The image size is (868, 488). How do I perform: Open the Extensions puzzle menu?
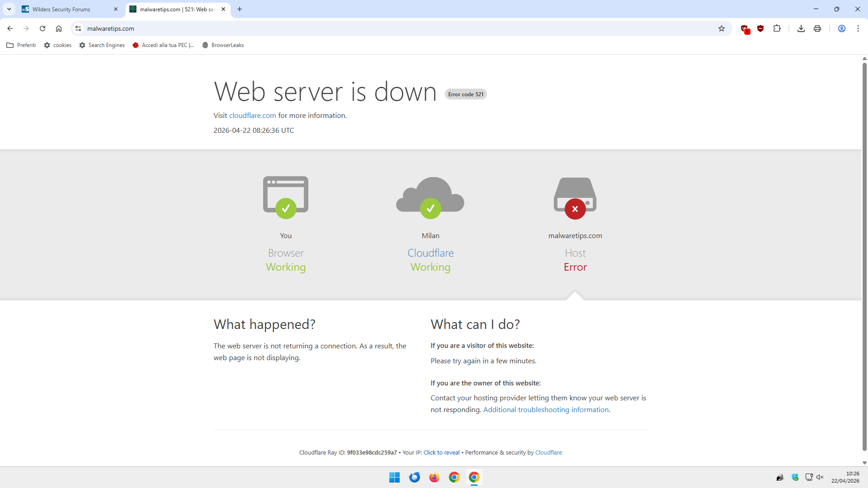click(x=777, y=28)
